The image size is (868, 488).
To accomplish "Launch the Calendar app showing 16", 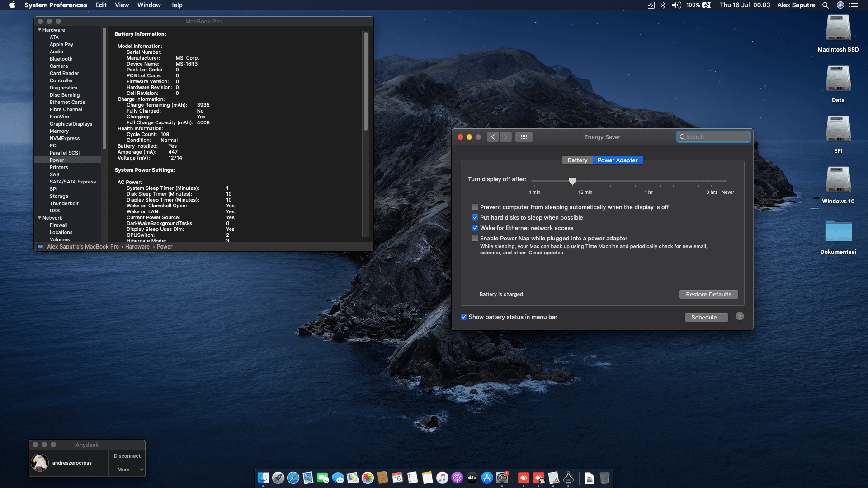I will (397, 478).
